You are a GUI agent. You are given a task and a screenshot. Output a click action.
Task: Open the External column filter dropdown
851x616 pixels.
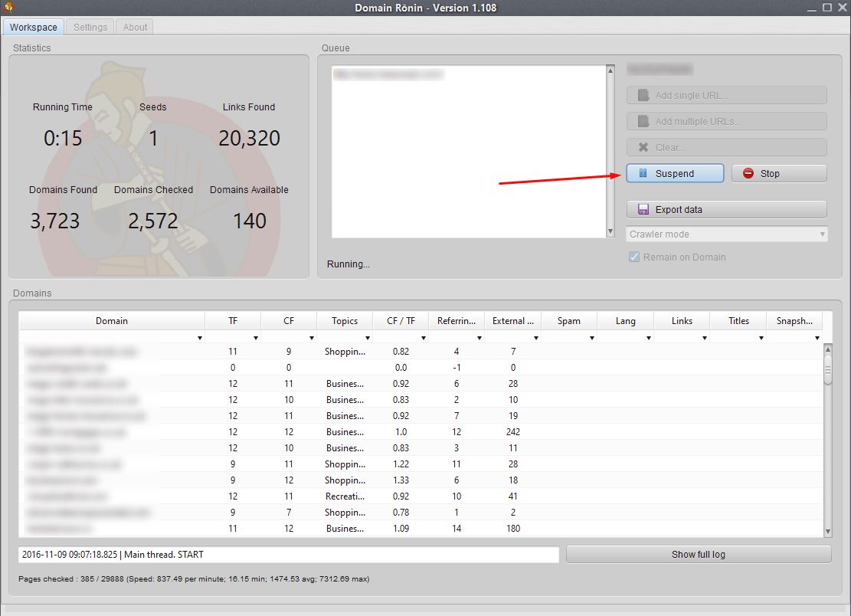(x=535, y=338)
